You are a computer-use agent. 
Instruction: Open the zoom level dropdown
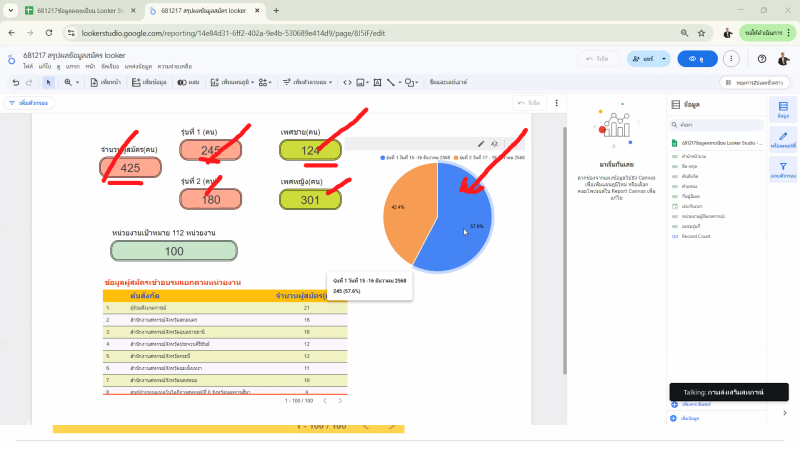coord(71,82)
